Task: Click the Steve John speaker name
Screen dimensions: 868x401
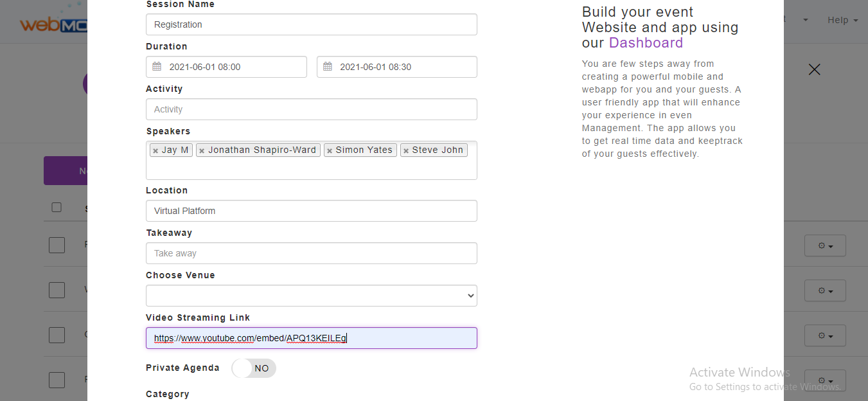Action: (x=438, y=150)
